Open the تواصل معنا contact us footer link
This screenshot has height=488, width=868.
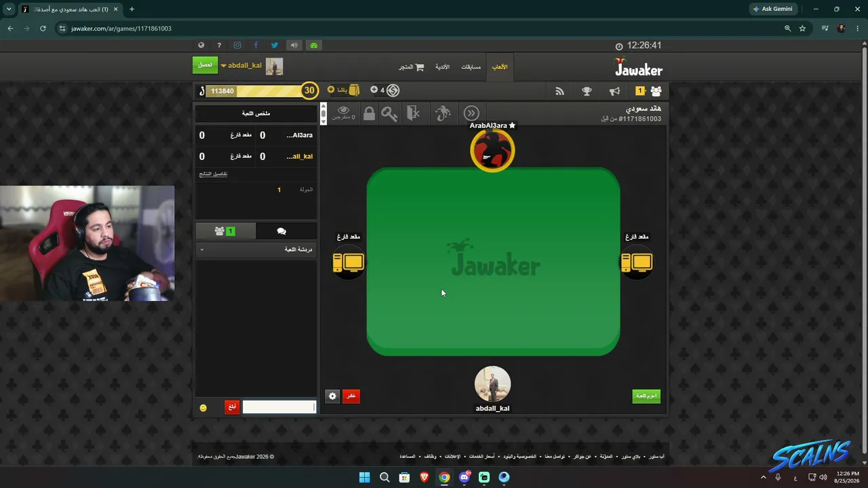coord(555,457)
